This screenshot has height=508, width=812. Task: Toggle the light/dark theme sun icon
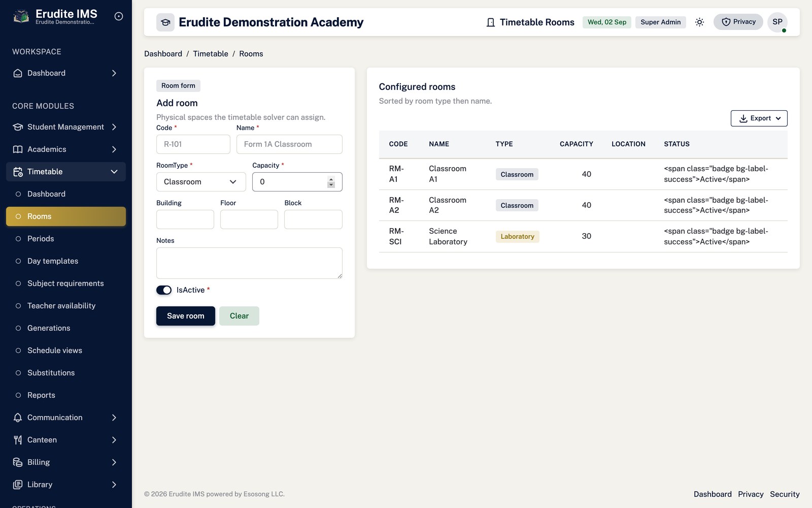[x=699, y=22]
